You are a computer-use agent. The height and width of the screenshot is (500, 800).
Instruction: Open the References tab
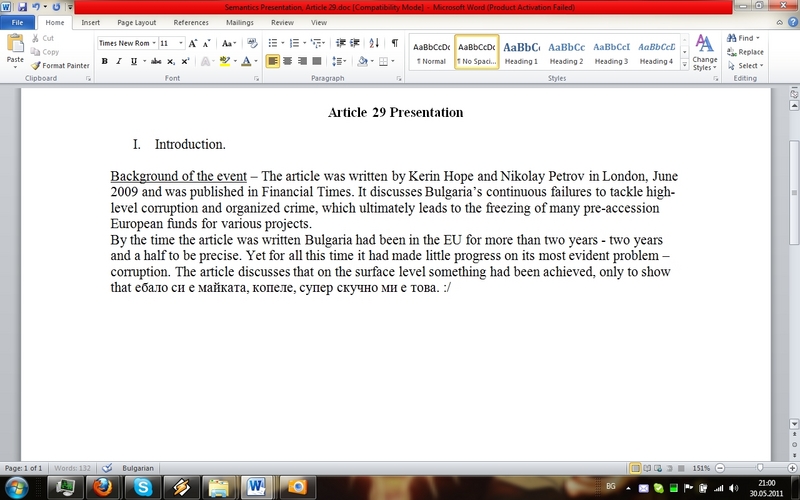click(191, 22)
